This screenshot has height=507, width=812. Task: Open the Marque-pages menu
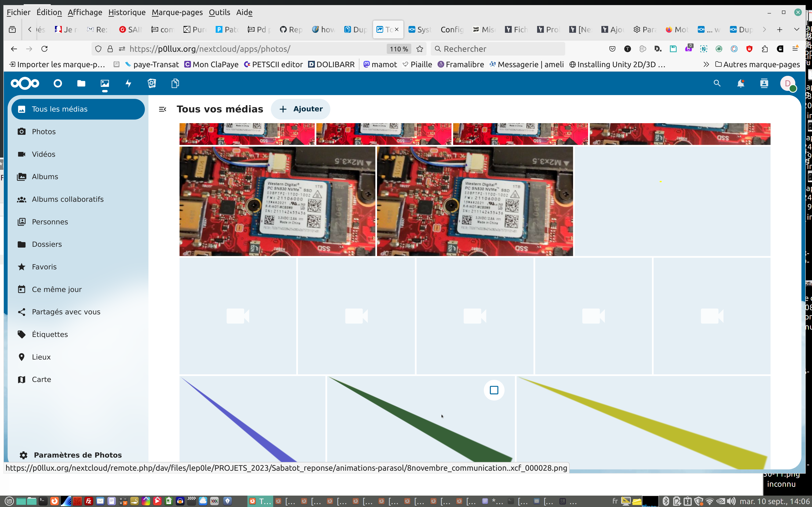177,12
